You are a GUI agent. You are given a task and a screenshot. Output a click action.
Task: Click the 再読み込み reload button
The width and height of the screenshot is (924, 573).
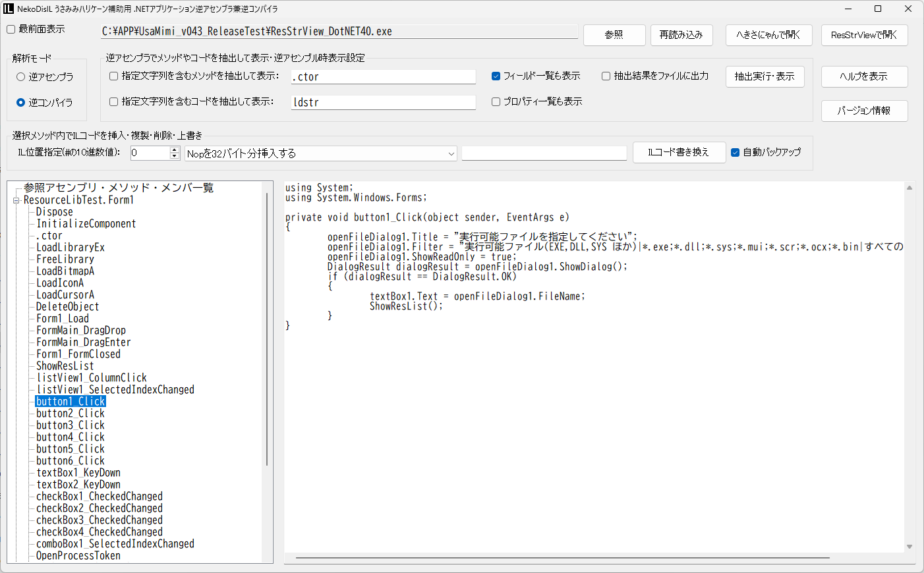[681, 35]
